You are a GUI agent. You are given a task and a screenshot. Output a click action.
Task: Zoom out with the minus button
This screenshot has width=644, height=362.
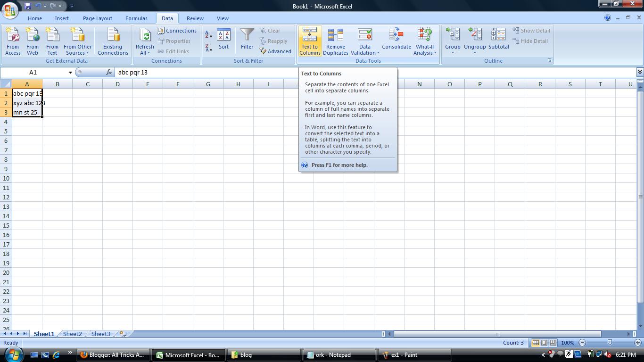pyautogui.click(x=582, y=343)
